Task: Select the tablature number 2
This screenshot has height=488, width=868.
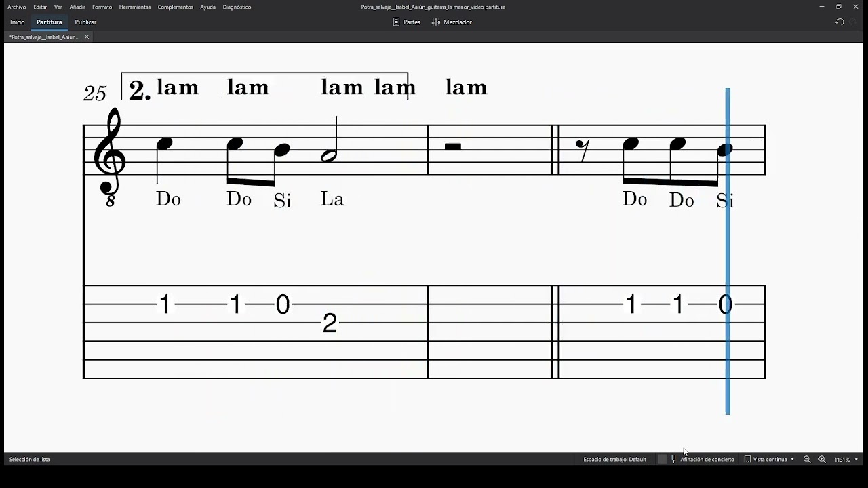Action: pyautogui.click(x=330, y=323)
